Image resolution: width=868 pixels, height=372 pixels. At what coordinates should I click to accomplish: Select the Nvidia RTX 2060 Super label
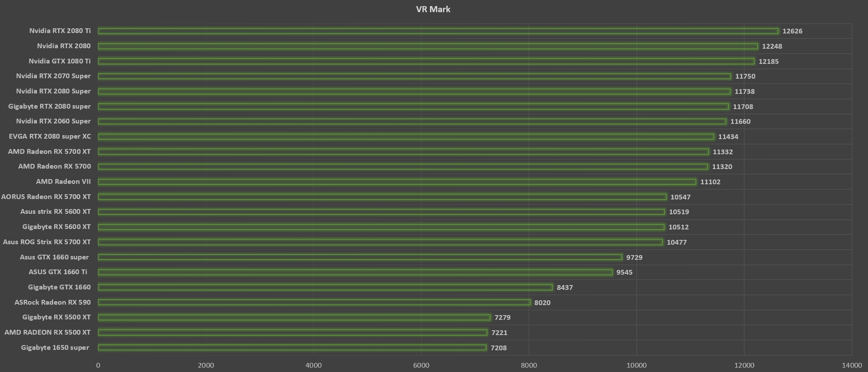pyautogui.click(x=54, y=121)
